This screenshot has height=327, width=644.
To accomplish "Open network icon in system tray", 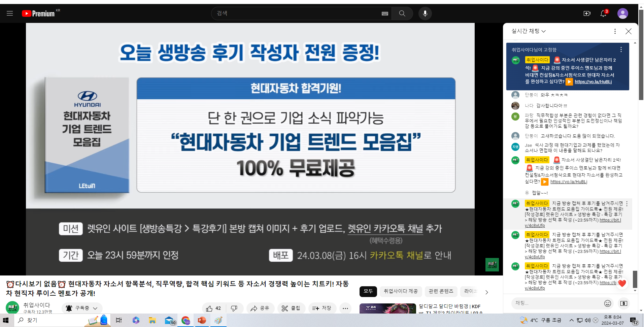I will pos(580,320).
